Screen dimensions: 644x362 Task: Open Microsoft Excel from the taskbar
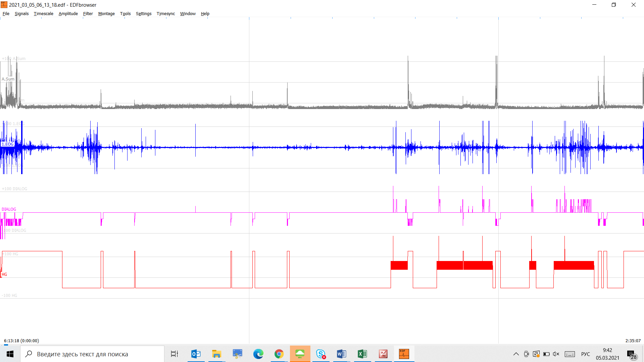click(x=362, y=354)
